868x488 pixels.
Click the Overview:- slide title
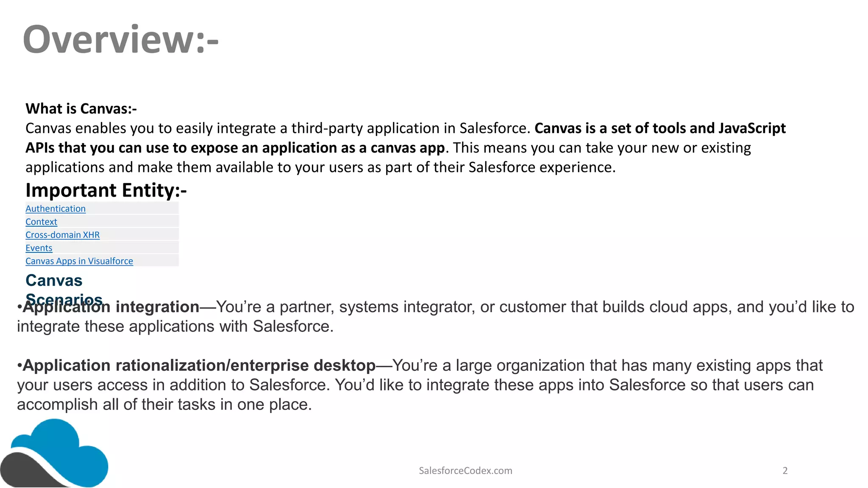tap(121, 39)
